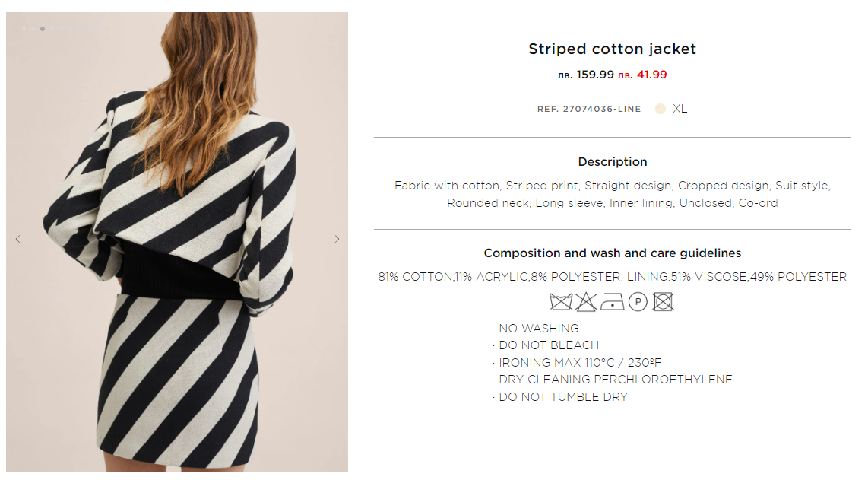Click the no washing care symbol
868x480 pixels.
coord(561,303)
